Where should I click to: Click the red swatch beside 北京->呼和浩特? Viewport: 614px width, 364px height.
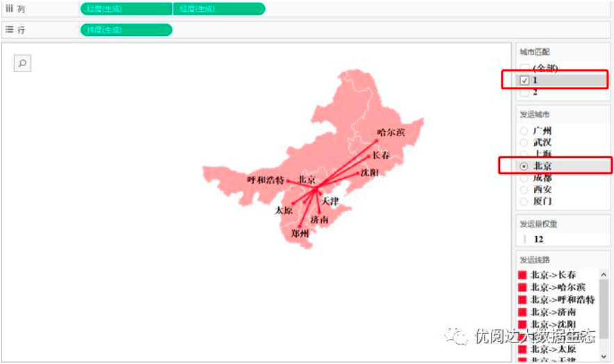522,300
